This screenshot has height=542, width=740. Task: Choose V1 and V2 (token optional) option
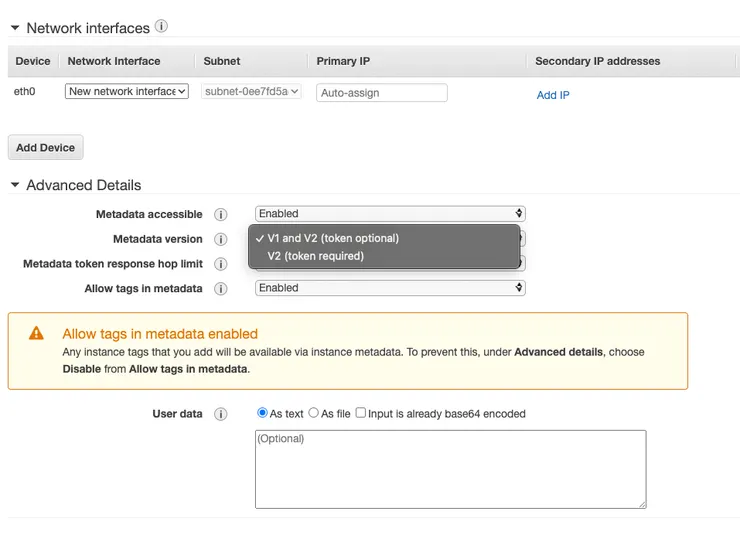(333, 238)
